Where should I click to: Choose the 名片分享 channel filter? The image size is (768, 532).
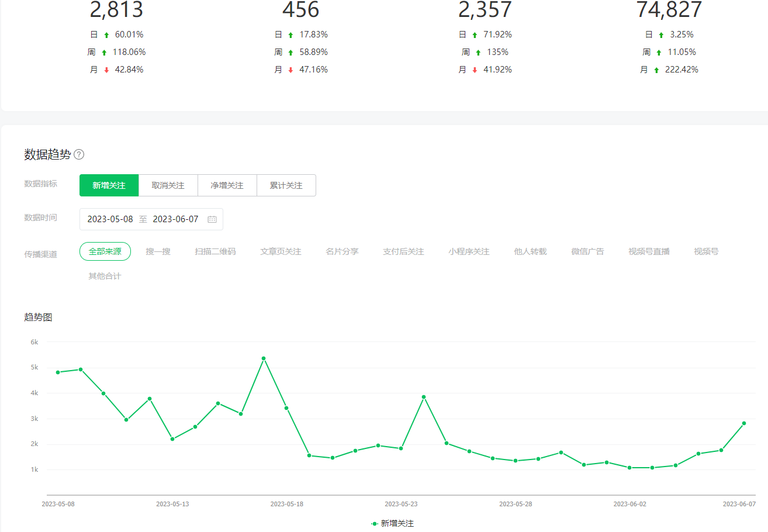point(342,251)
